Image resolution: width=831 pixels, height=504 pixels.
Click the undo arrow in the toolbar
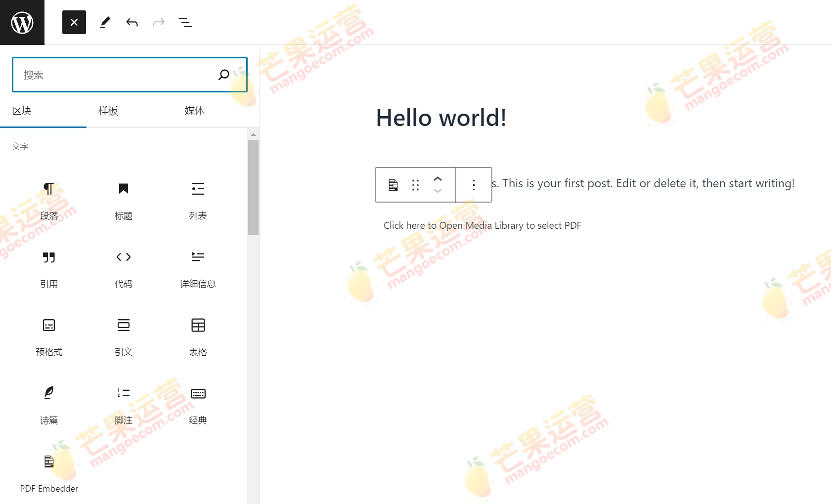131,22
